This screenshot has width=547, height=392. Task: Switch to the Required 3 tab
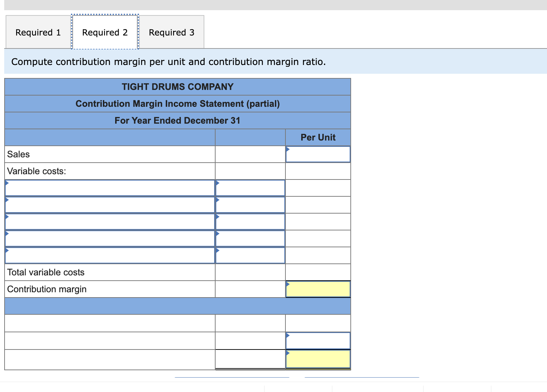click(171, 32)
